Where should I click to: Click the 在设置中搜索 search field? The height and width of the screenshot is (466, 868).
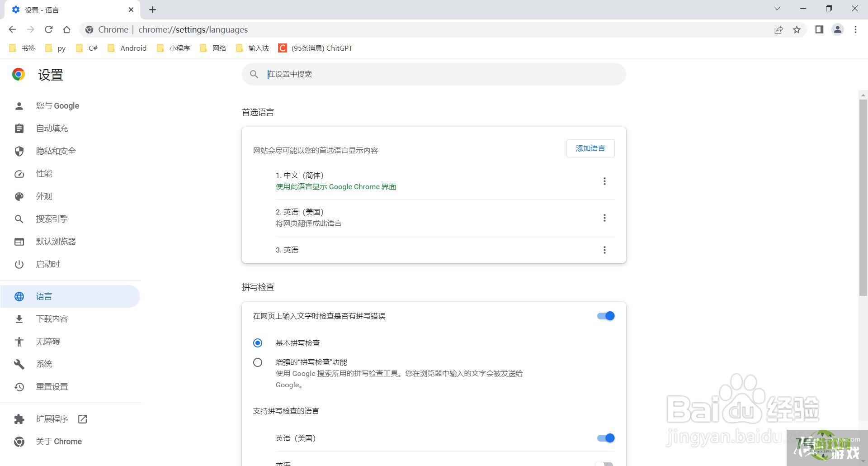434,74
